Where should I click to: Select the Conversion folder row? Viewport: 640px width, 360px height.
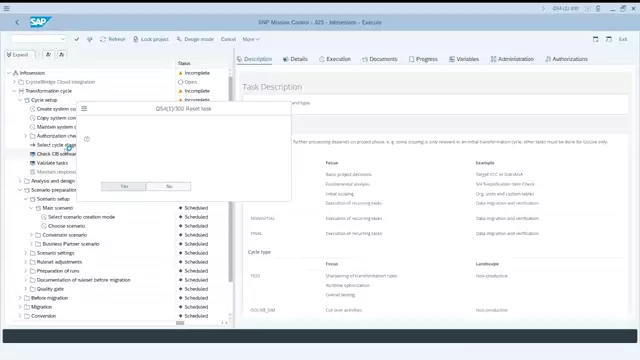coord(43,316)
